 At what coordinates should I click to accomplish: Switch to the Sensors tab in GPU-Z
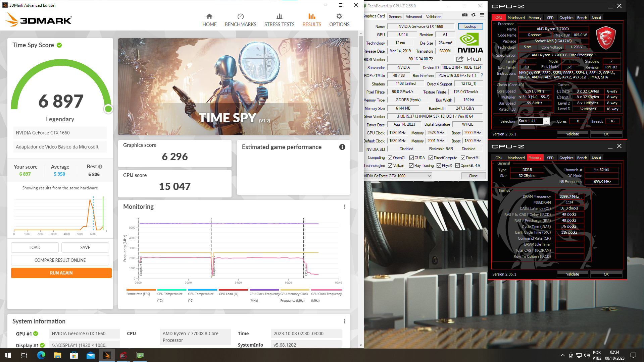click(x=395, y=17)
